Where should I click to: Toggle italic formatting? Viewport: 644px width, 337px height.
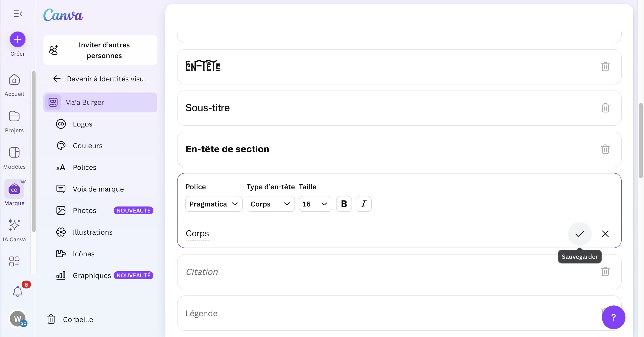point(364,204)
